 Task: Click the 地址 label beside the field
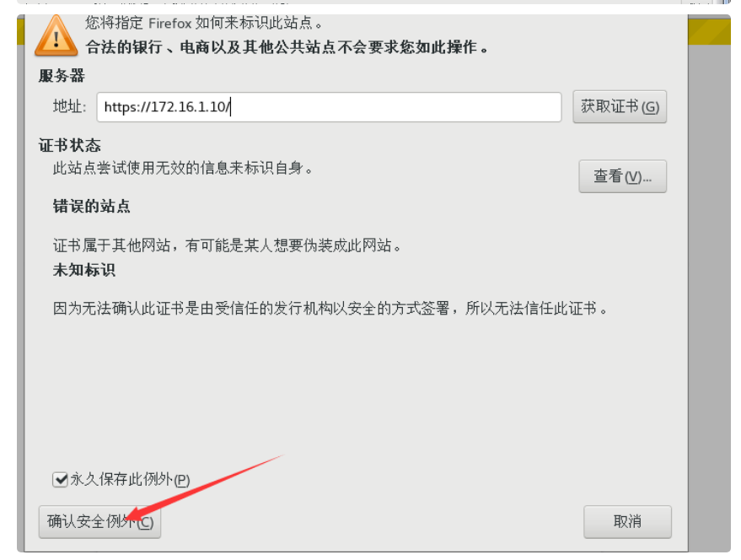(69, 106)
